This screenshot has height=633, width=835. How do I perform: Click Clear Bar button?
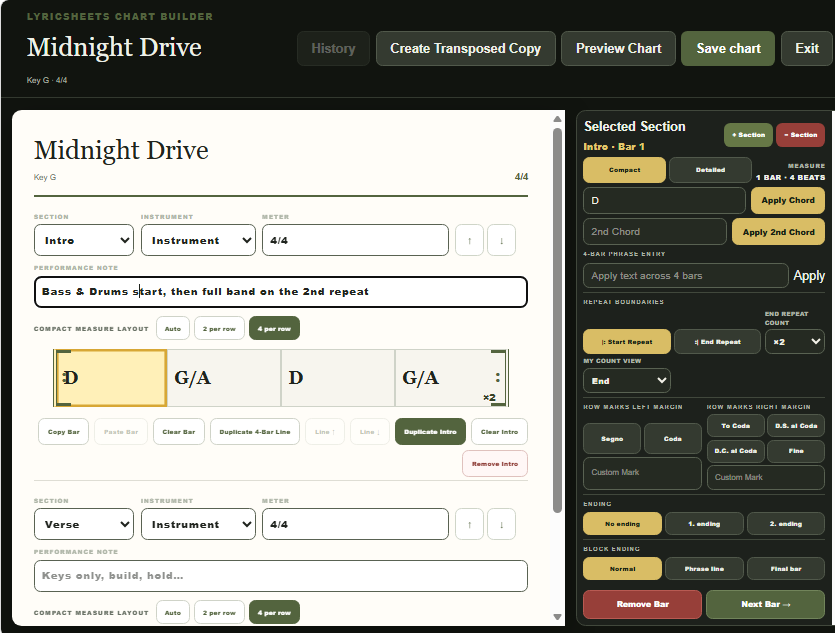click(178, 432)
